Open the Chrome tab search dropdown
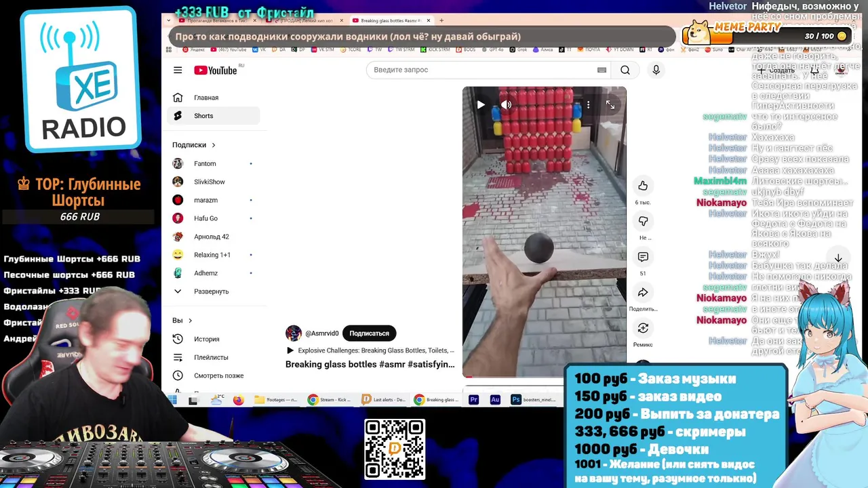The width and height of the screenshot is (868, 488). pyautogui.click(x=169, y=20)
